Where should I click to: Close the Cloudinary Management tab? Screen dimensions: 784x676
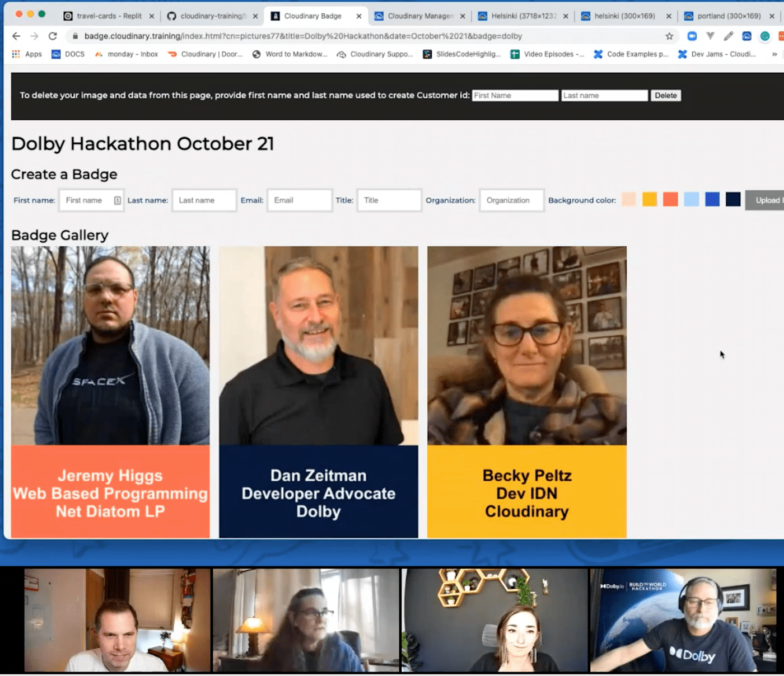[x=463, y=16]
